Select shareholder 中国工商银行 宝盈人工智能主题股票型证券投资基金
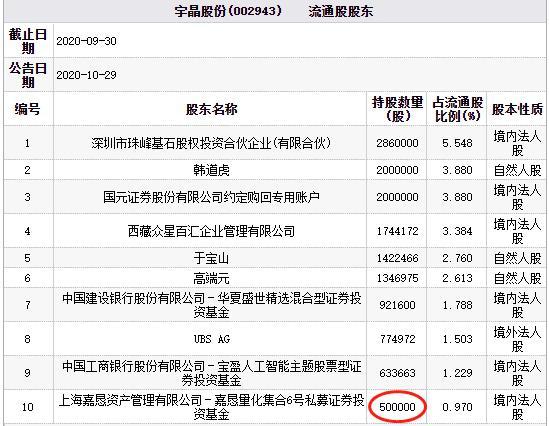 click(x=211, y=373)
